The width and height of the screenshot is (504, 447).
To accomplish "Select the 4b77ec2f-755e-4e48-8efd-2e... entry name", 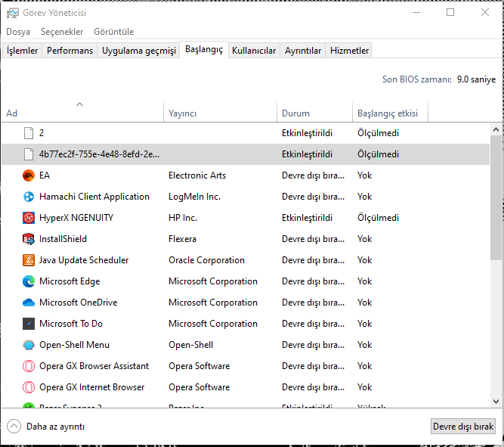I will [x=99, y=154].
